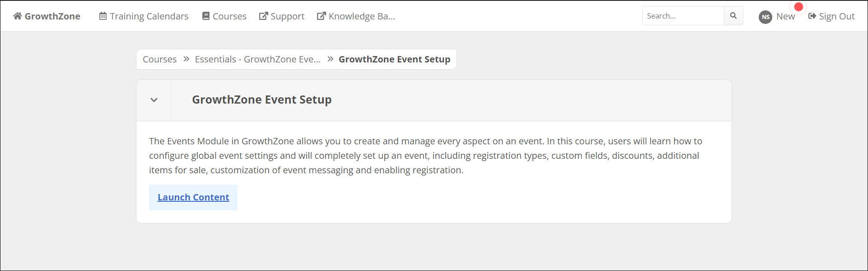Open Essentials - GrowthZone Events breadcrumb link
This screenshot has width=868, height=271.
coord(257,59)
